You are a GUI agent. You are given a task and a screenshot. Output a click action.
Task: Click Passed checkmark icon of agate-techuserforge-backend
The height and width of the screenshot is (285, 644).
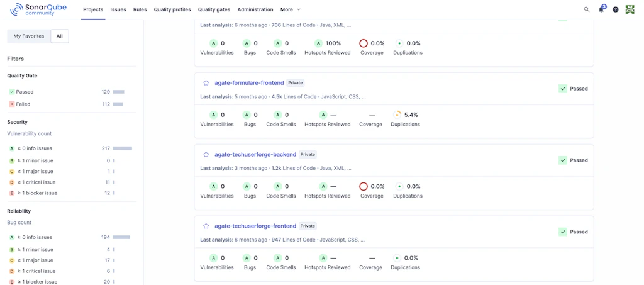tap(563, 160)
